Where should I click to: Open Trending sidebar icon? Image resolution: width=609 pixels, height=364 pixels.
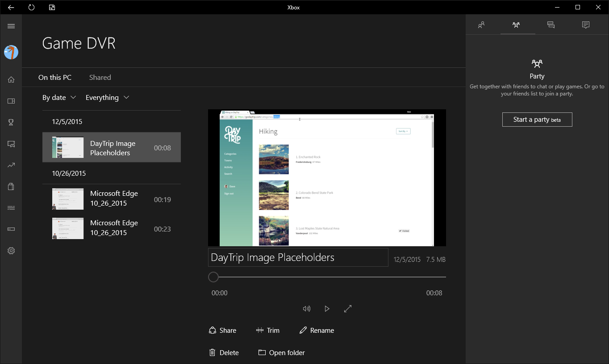coord(11,165)
